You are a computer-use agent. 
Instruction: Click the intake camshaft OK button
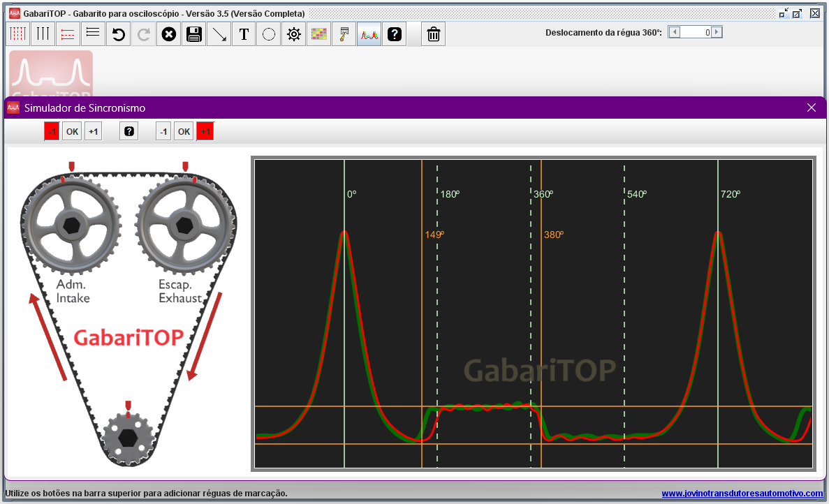(x=73, y=131)
